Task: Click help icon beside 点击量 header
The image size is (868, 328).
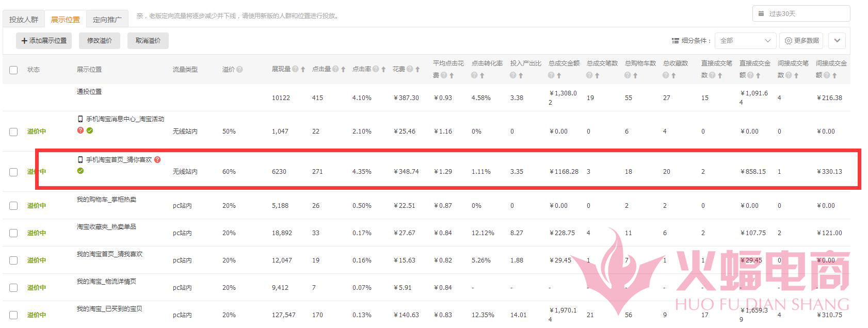Action: (x=335, y=69)
